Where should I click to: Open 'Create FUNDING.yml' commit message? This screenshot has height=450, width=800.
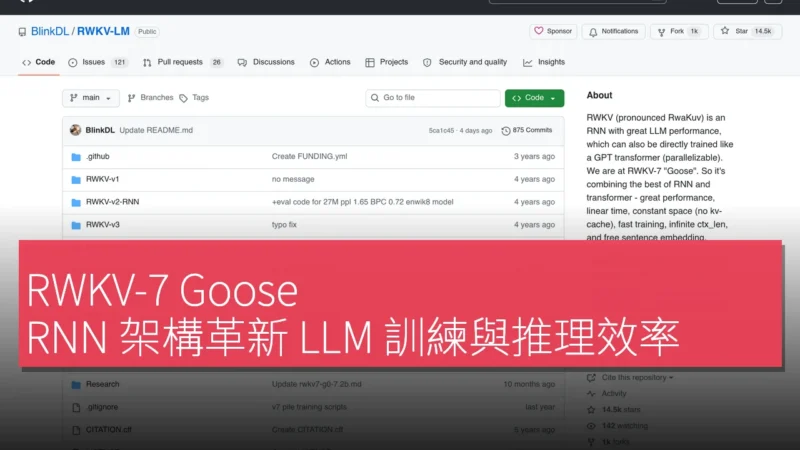[x=309, y=157]
